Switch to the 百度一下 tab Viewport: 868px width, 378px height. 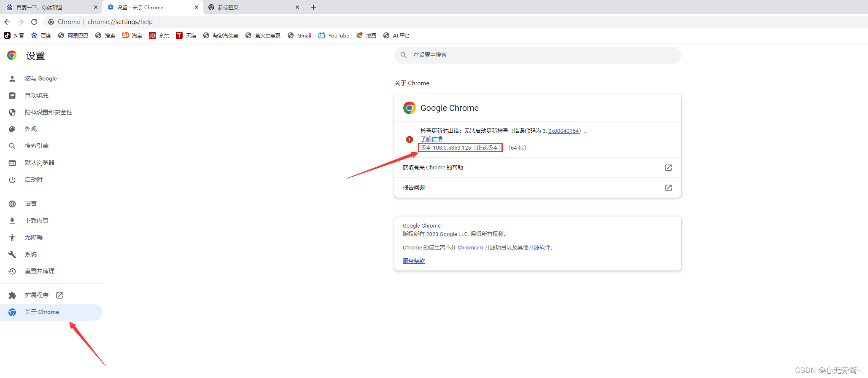(51, 7)
